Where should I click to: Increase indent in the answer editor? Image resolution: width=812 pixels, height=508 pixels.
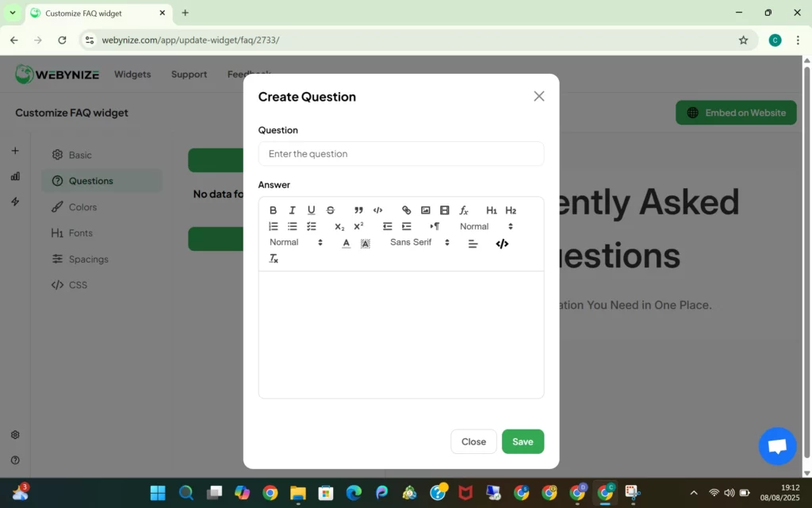point(407,226)
